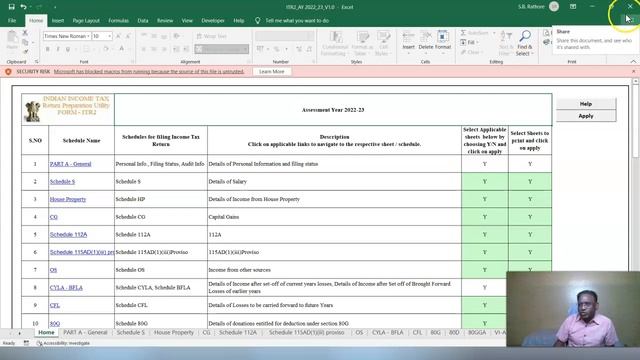Click Learn More in the security risk bar
This screenshot has width=640, height=360.
coord(271,71)
